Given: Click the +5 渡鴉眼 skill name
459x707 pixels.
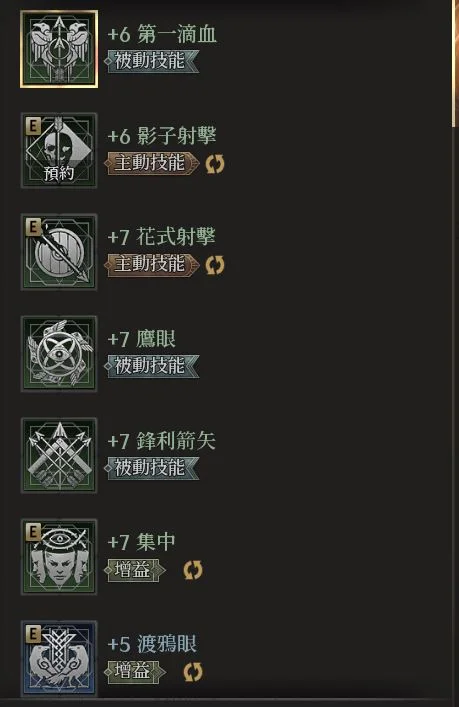Looking at the screenshot, I should tap(152, 644).
